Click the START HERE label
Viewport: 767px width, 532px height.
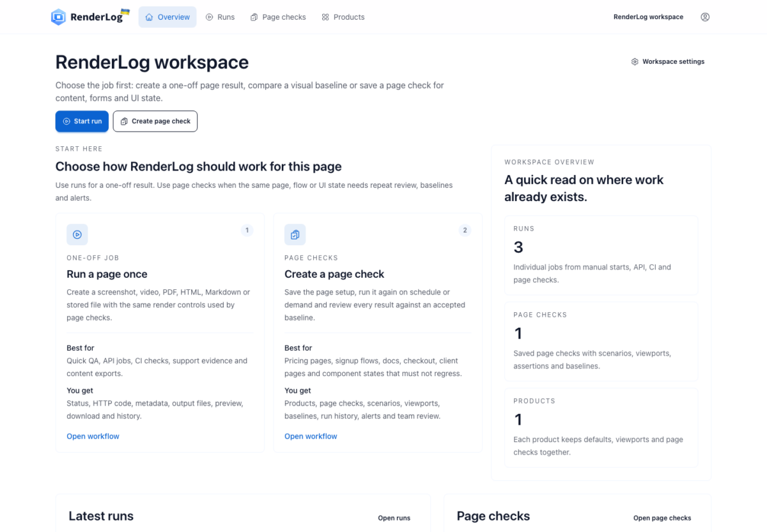point(79,149)
